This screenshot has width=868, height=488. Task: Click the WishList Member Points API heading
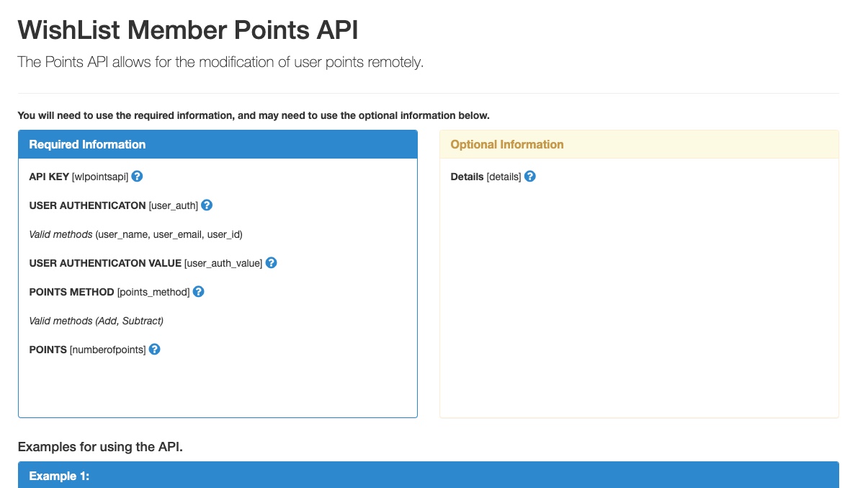[188, 30]
